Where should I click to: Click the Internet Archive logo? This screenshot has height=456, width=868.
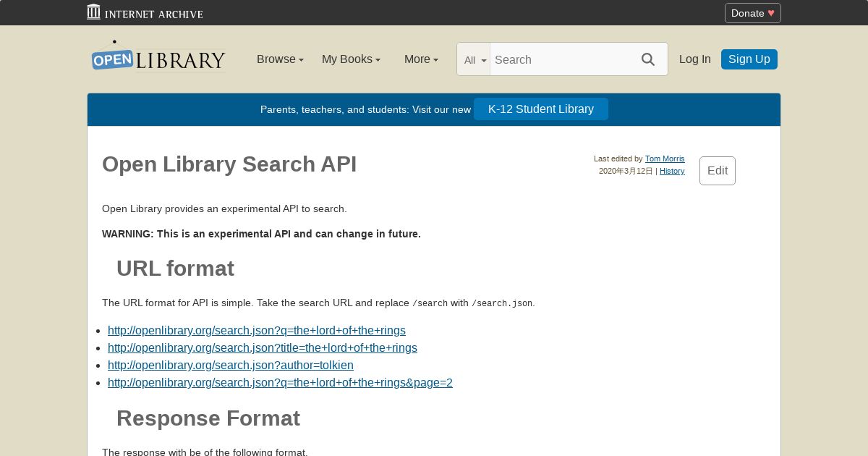(x=145, y=12)
